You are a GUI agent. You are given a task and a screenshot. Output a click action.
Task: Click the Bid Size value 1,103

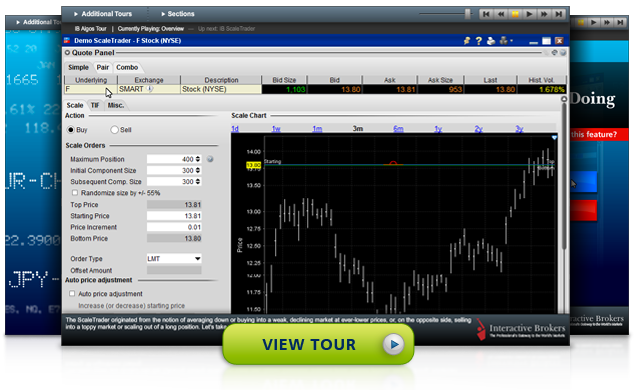[x=295, y=89]
